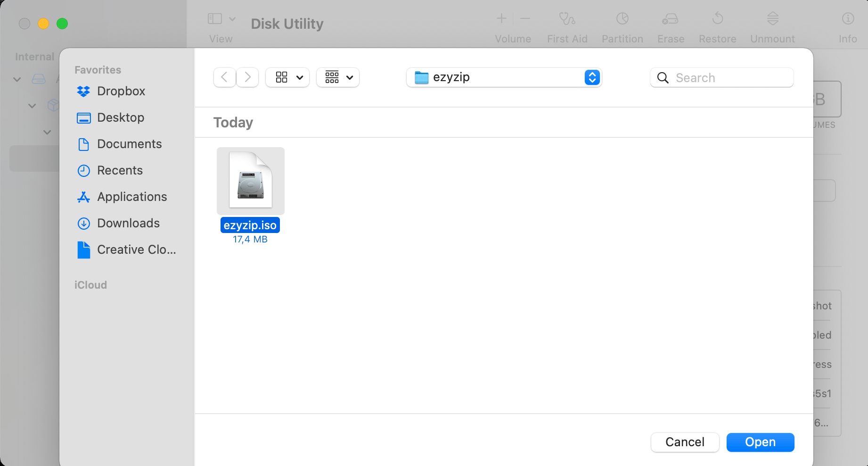Open the grouping options dropdown
The height and width of the screenshot is (466, 868).
337,77
